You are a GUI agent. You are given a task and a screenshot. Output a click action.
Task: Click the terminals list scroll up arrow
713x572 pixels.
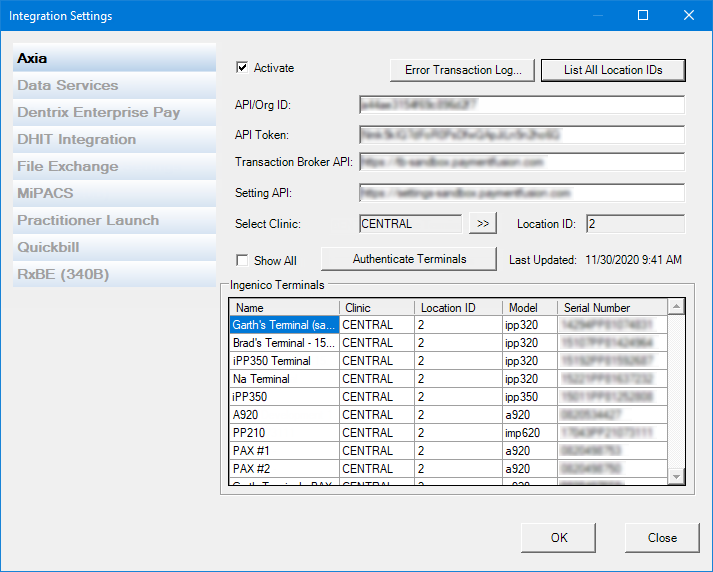pyautogui.click(x=676, y=307)
